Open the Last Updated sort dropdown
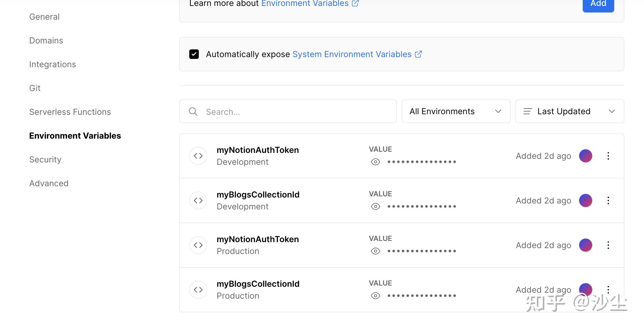This screenshot has height=329, width=644. tap(570, 112)
